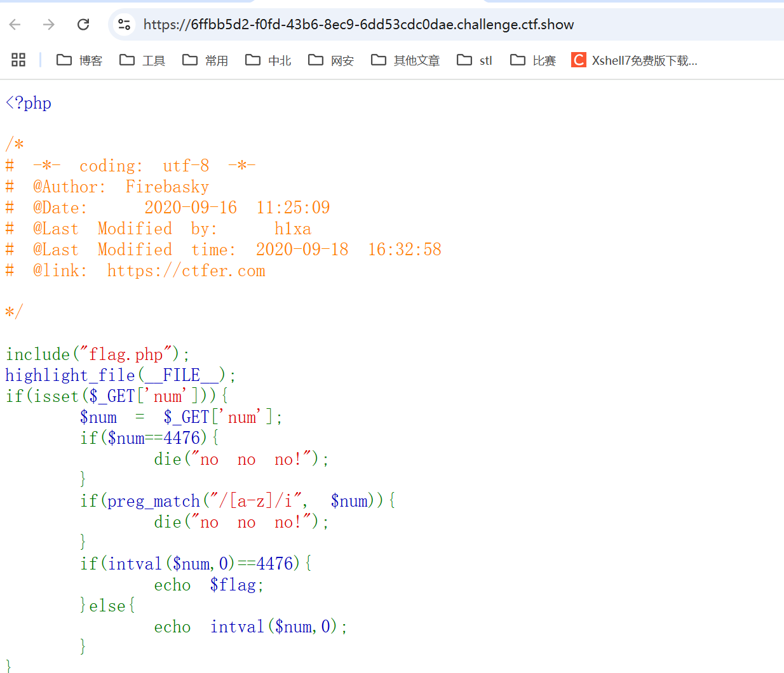Click the '}else{' line
Viewport: 784px width, 673px height.
click(107, 606)
